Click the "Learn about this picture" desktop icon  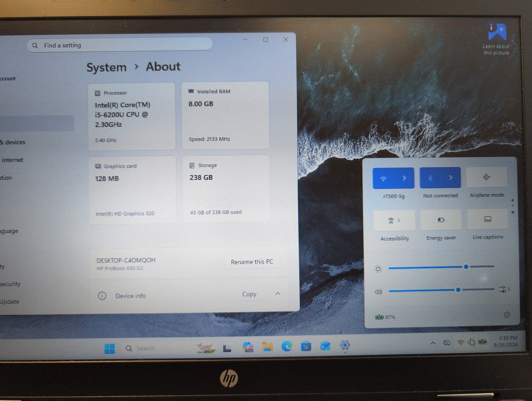click(x=496, y=39)
